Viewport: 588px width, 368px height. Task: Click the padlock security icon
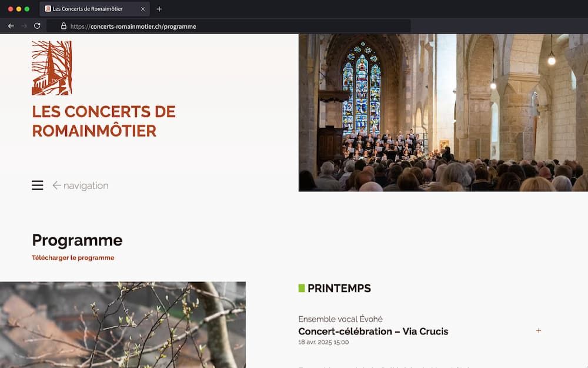pos(64,26)
